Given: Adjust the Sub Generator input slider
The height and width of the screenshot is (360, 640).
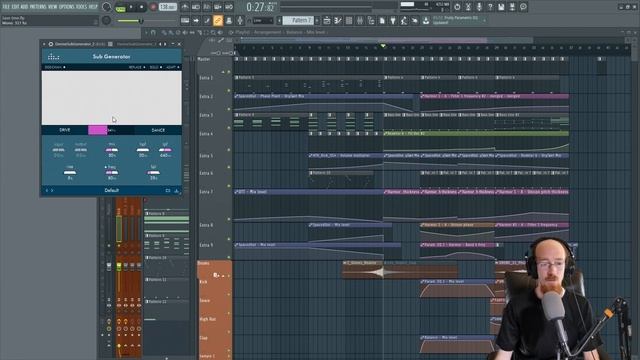Looking at the screenshot, I should [58, 150].
